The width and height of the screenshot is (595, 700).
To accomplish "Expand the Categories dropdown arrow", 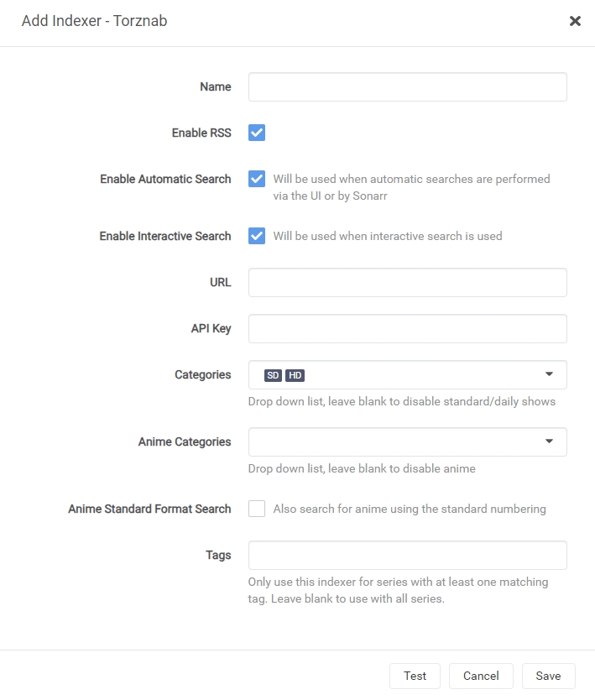I will 550,374.
